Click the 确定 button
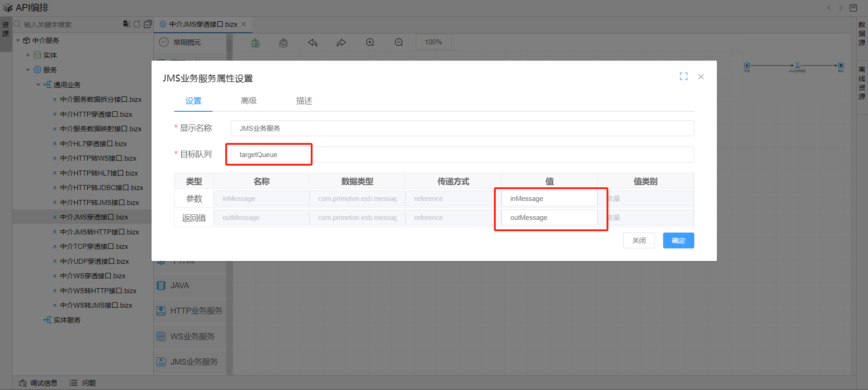Viewport: 868px width, 390px height. click(678, 241)
